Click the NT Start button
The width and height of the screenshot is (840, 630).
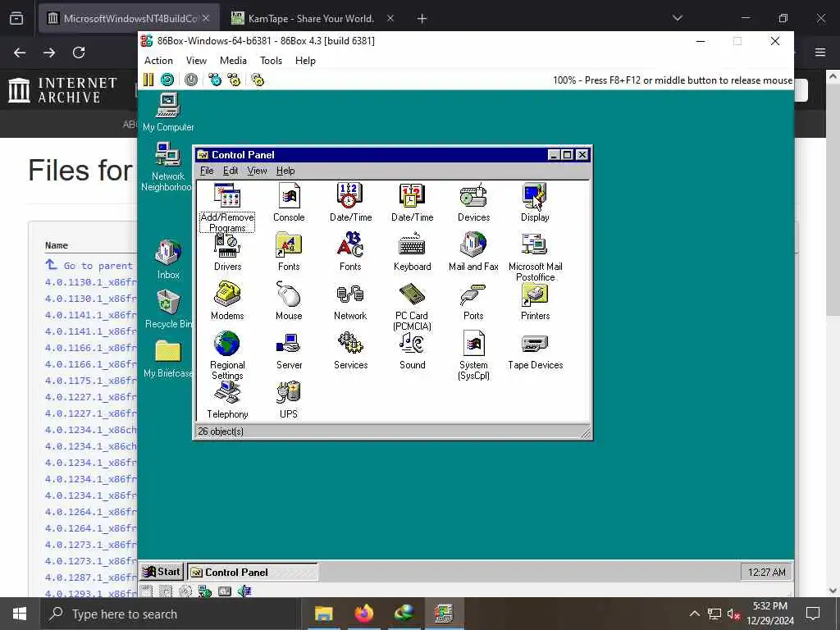(162, 572)
